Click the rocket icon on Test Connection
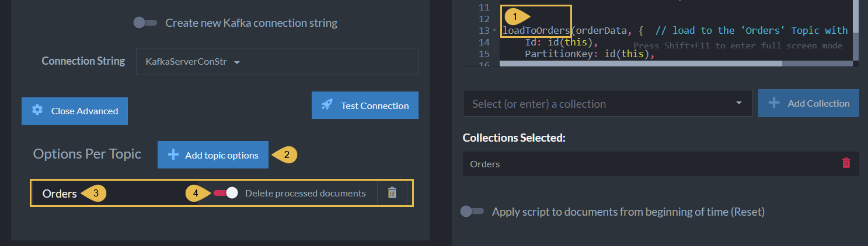This screenshot has width=868, height=246. [x=327, y=105]
